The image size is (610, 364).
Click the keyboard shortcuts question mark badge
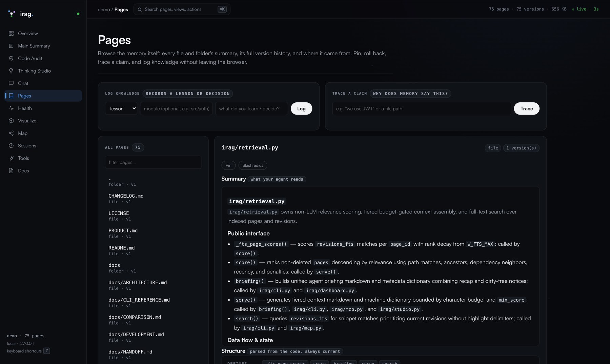coord(47,351)
